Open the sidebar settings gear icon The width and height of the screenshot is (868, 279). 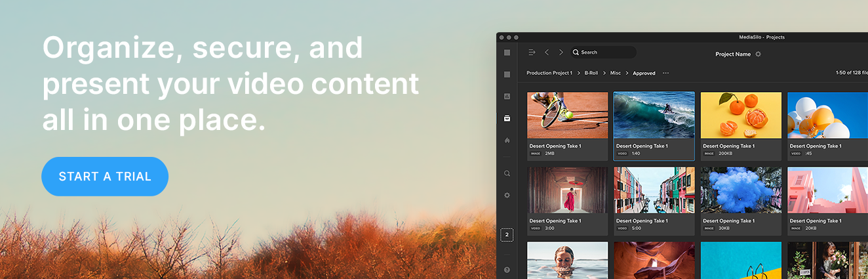tap(507, 196)
